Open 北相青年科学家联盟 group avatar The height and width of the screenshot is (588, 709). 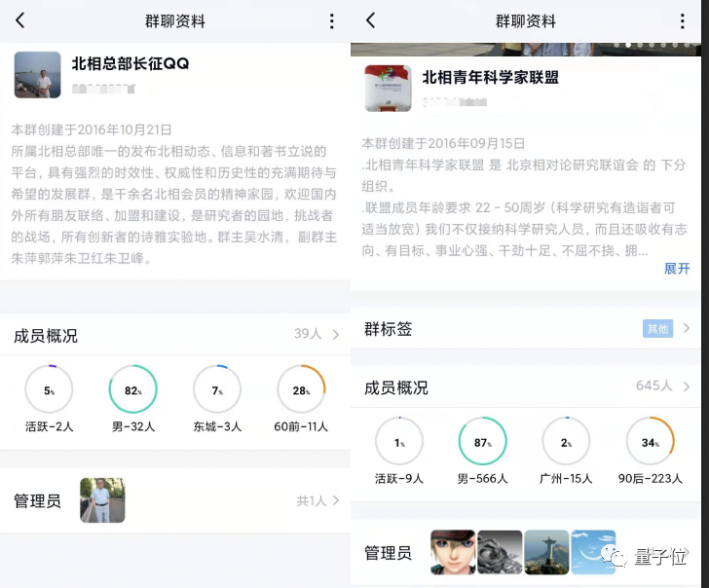(388, 89)
